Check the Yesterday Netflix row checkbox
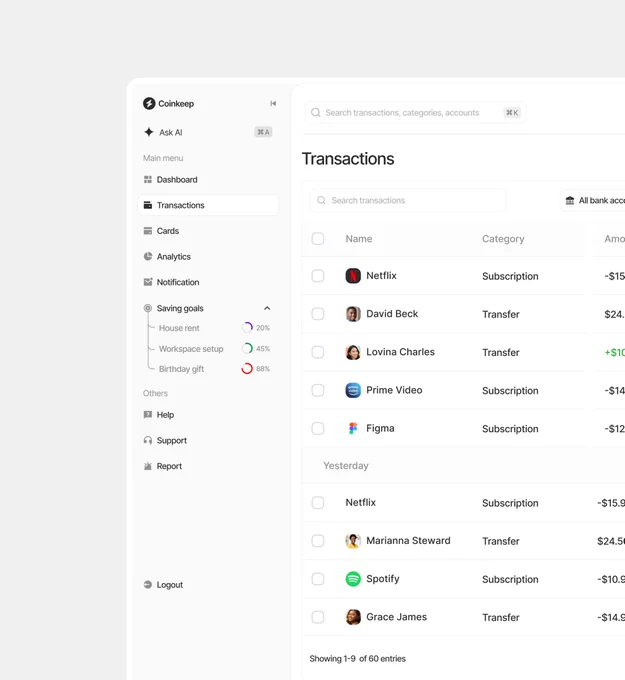625x680 pixels. 318,503
